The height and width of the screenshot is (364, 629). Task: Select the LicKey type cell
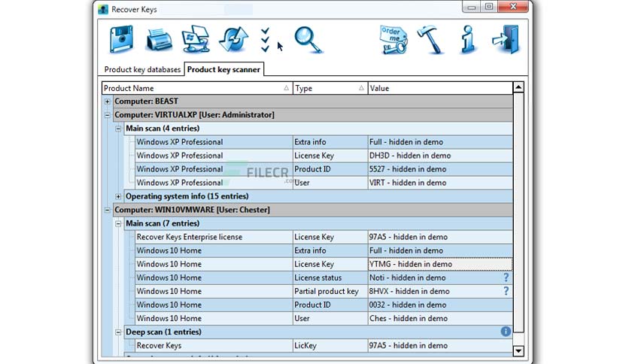(330, 345)
